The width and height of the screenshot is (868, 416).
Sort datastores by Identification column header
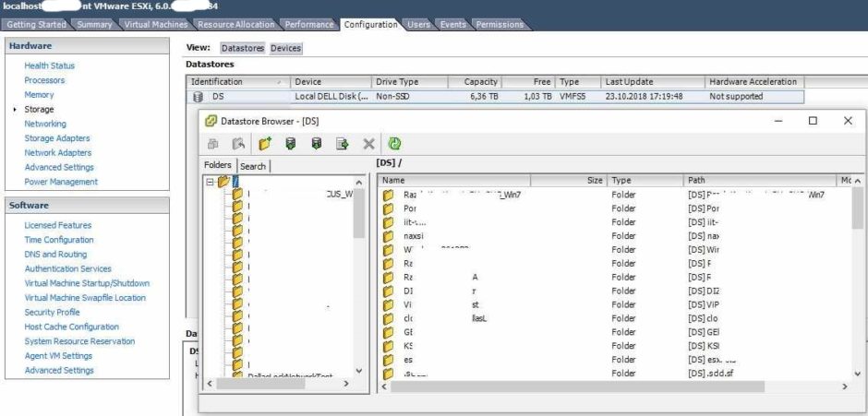(238, 82)
